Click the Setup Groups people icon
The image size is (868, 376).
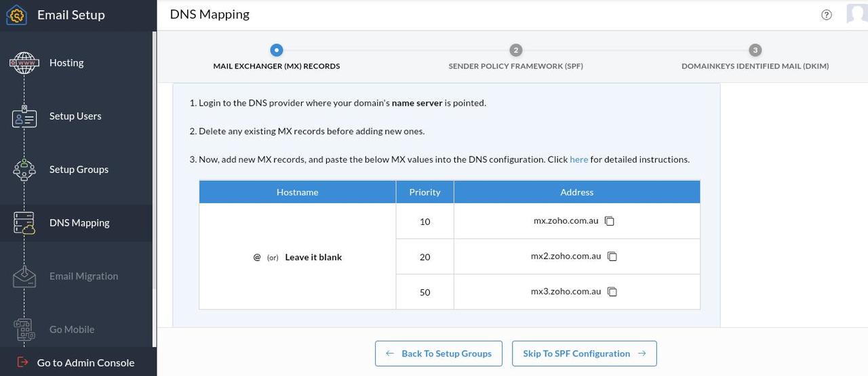coord(24,170)
